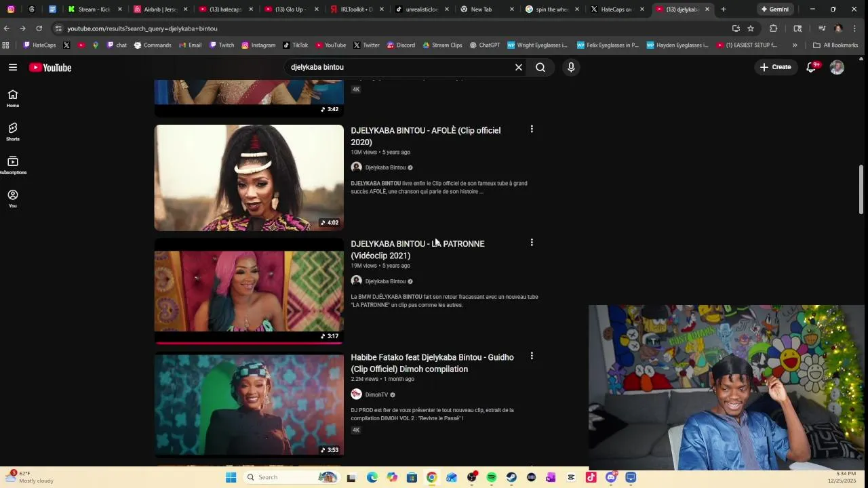Open Subscriptions in the sidebar
The width and height of the screenshot is (868, 488).
(13, 165)
